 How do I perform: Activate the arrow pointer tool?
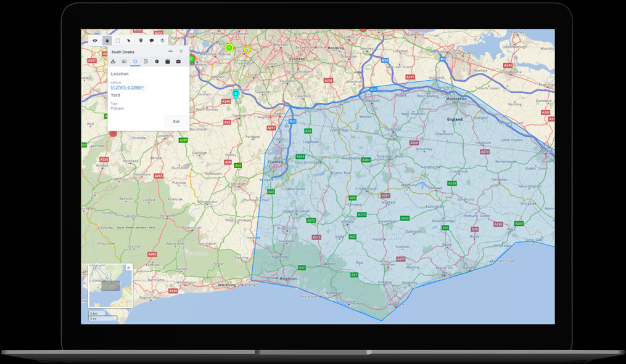coord(129,40)
